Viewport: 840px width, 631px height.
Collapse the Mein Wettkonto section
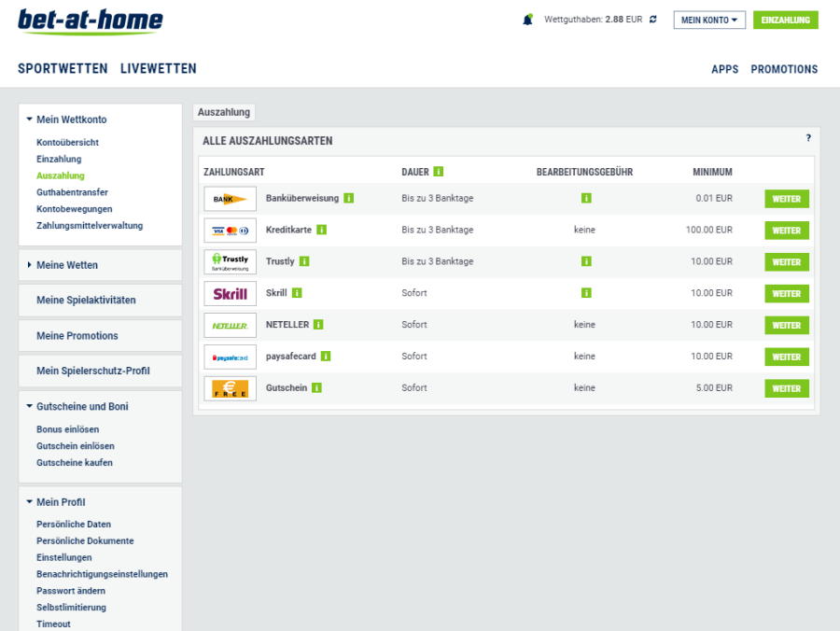click(30, 119)
